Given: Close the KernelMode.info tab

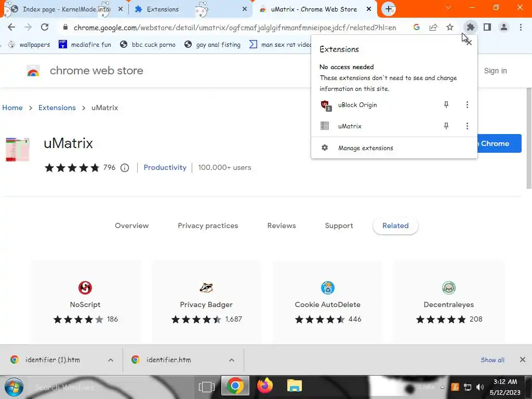Looking at the screenshot, I should coord(120,9).
